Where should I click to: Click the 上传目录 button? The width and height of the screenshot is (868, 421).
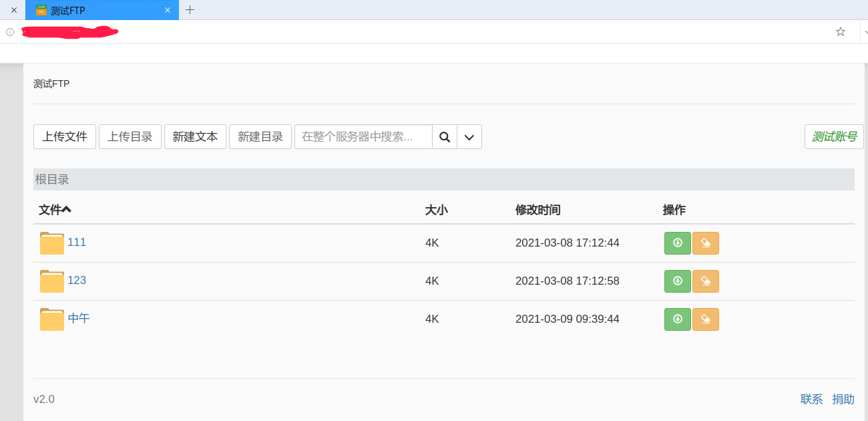pos(130,137)
